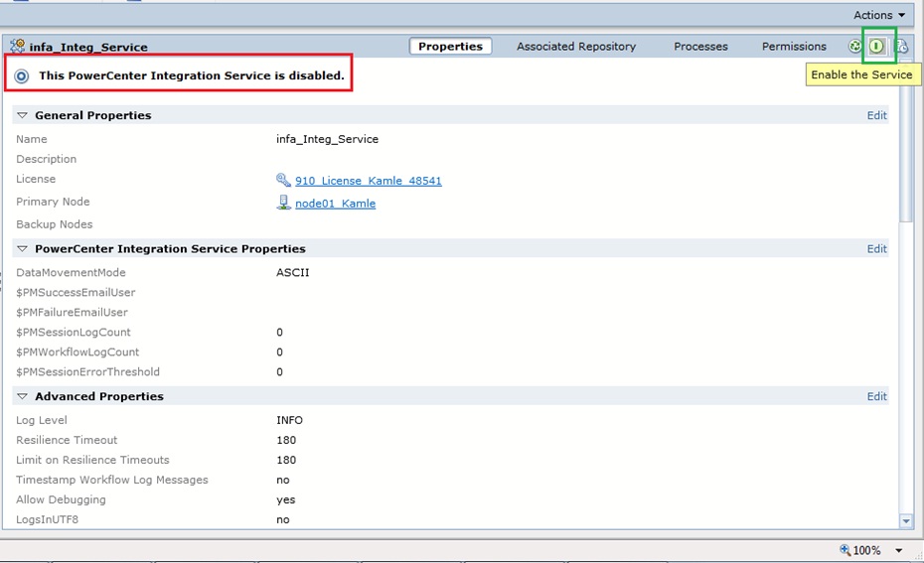
Task: Click the Description label
Action: tap(46, 159)
